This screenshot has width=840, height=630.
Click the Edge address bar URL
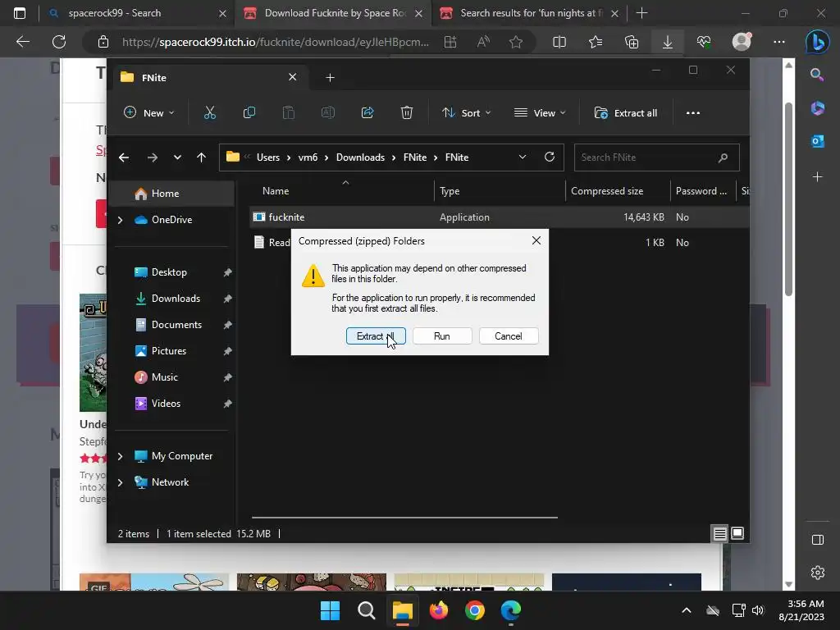click(x=276, y=42)
